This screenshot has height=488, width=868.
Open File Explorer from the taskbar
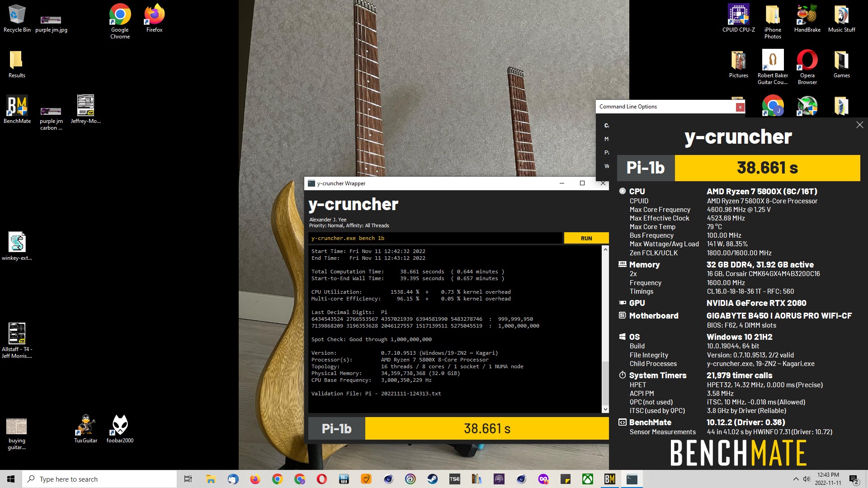tap(211, 479)
